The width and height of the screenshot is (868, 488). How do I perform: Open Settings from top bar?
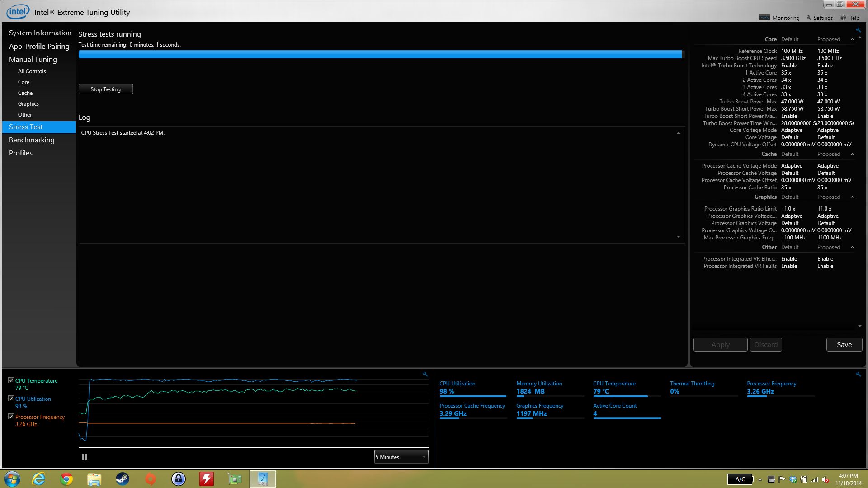click(819, 18)
